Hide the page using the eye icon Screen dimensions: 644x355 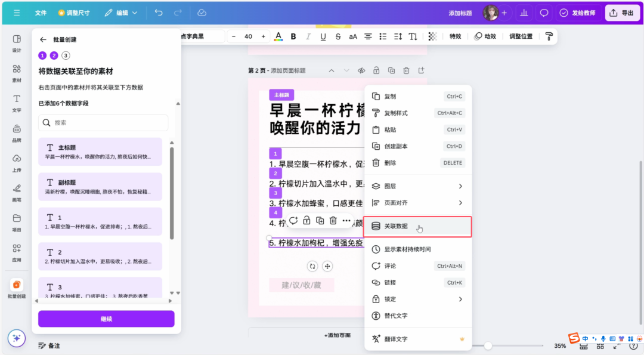[361, 70]
